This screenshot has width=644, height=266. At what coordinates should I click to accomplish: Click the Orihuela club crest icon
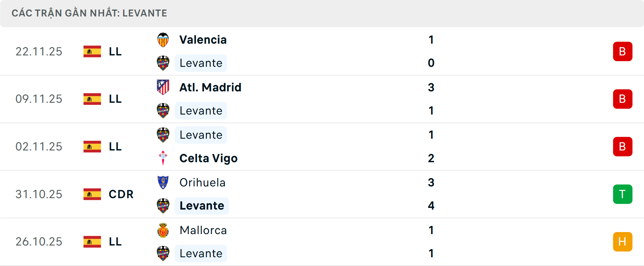[x=163, y=182]
